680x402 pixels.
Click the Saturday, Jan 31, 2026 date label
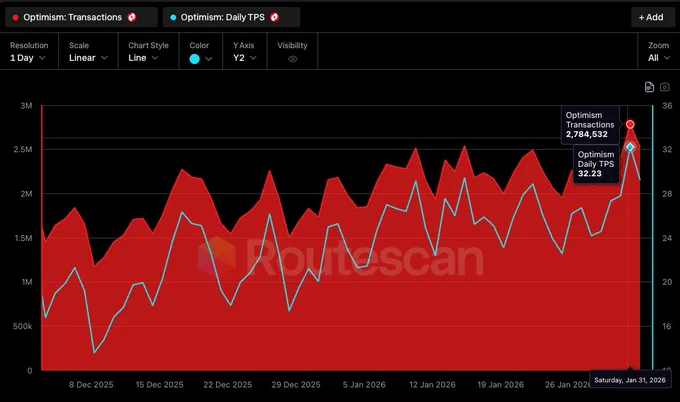(630, 380)
